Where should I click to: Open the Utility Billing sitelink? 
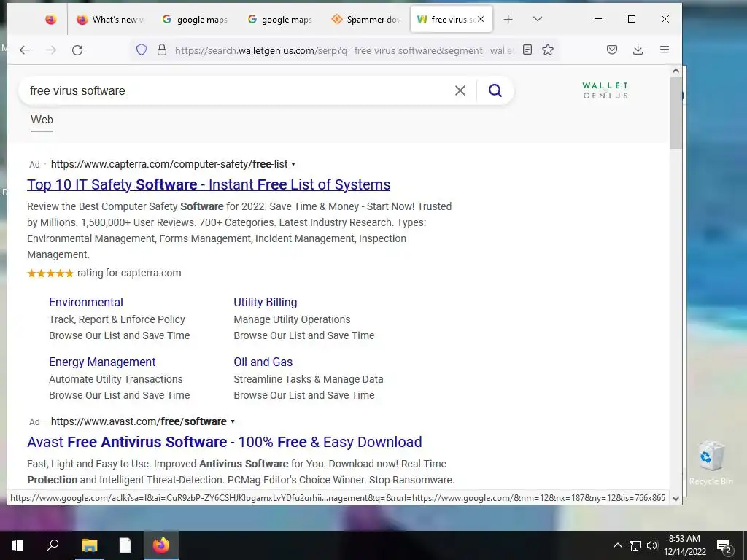click(266, 303)
